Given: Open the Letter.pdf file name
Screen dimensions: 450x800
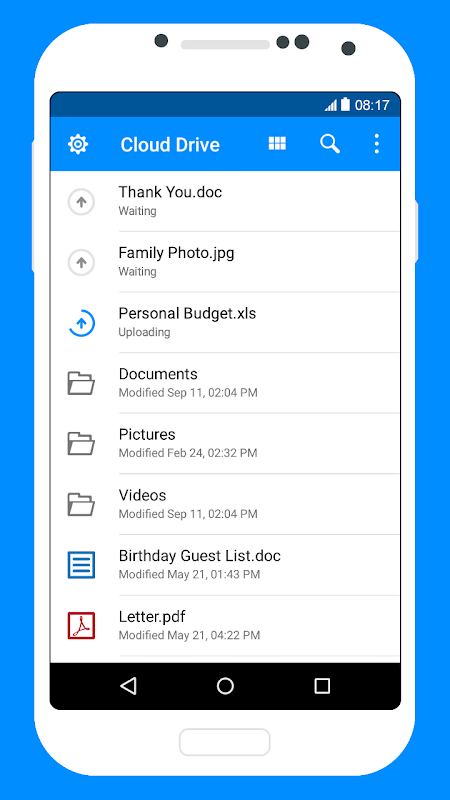Looking at the screenshot, I should (x=152, y=617).
